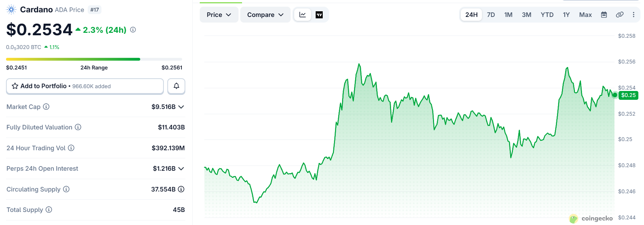Image resolution: width=644 pixels, height=225 pixels.
Task: Open the calendar date range picker
Action: 604,14
